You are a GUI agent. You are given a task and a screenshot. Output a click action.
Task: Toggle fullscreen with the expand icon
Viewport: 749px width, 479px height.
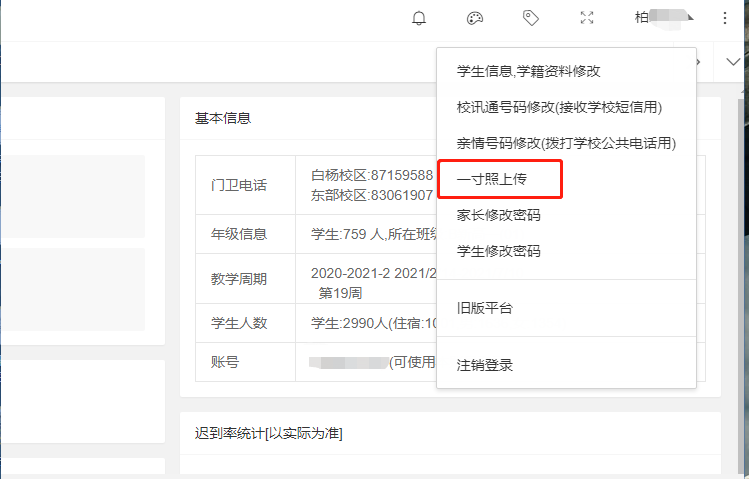point(587,18)
